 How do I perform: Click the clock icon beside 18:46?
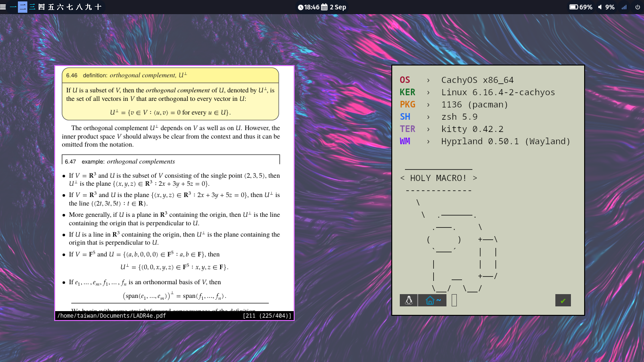tap(301, 7)
